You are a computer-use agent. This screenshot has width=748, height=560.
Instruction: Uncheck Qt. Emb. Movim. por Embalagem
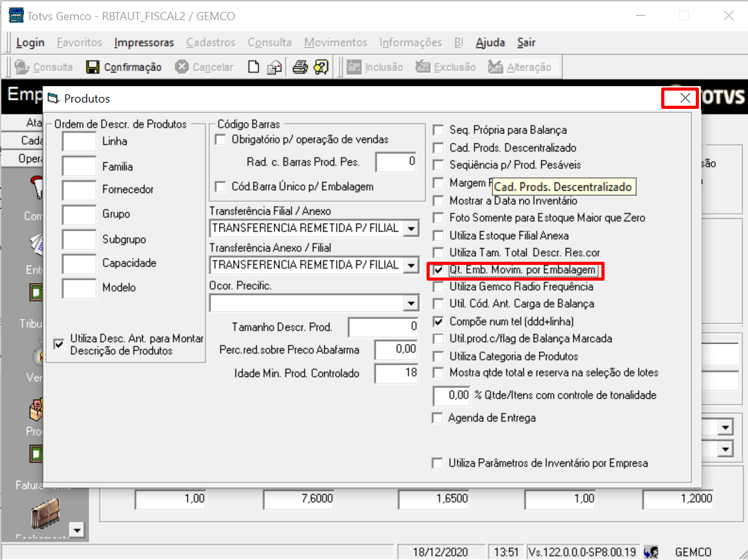(438, 270)
